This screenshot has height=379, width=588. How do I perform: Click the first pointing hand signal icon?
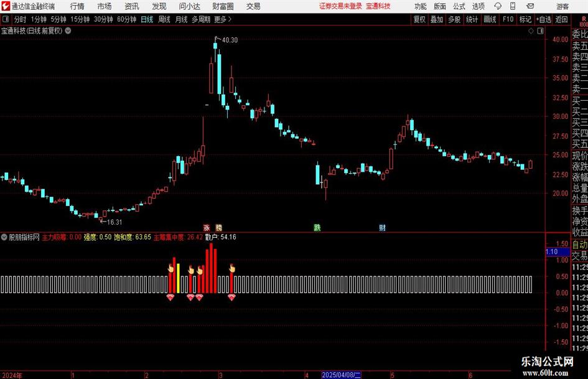170,268
